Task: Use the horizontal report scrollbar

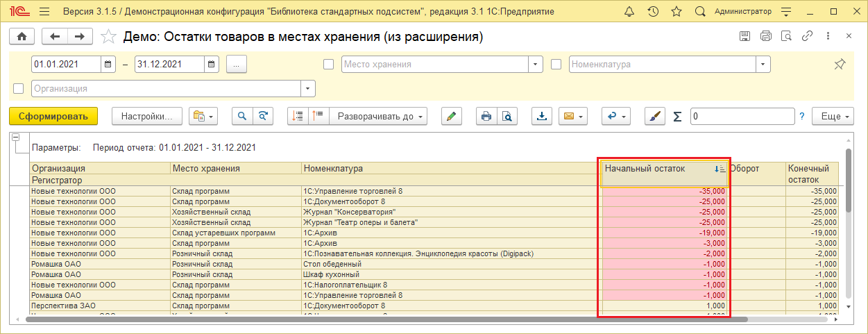Action: (385, 319)
